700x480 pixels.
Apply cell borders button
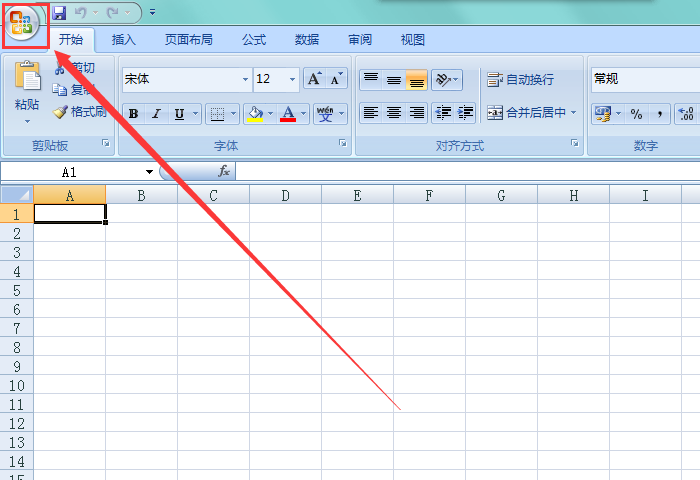coord(217,114)
